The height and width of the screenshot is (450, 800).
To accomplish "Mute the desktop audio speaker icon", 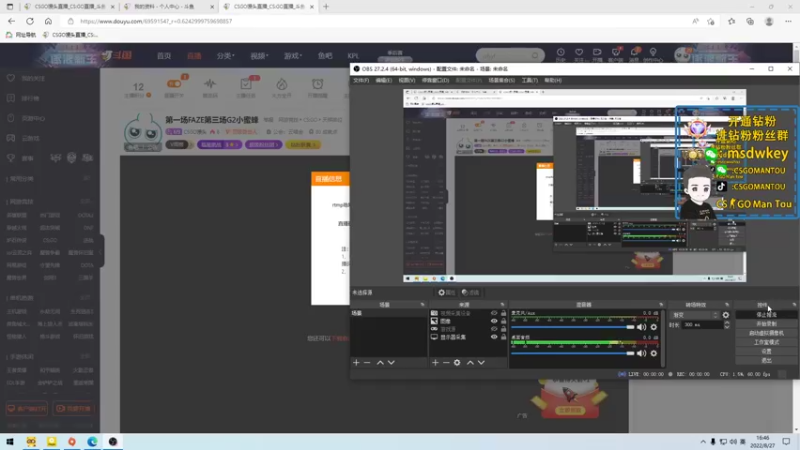I will [641, 353].
